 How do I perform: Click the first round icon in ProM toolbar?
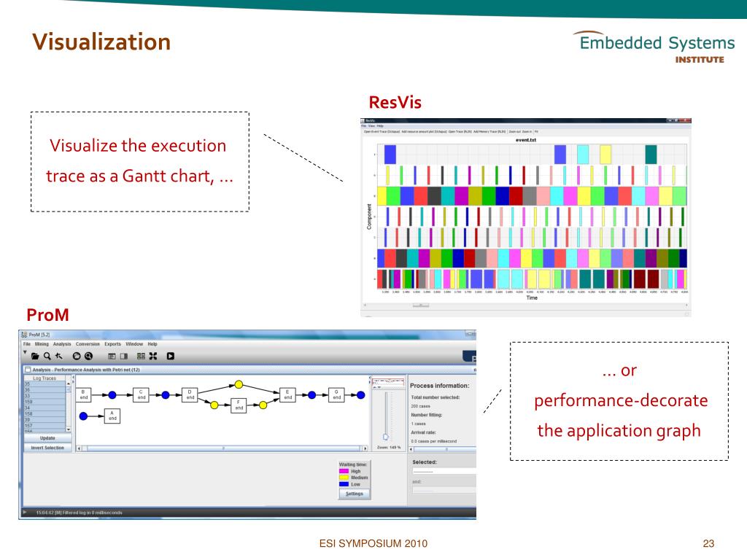point(76,356)
